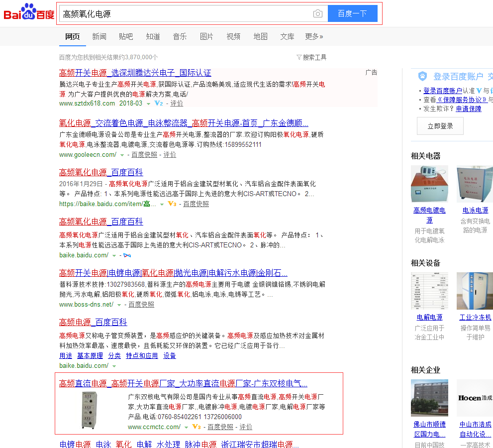Click the 特点和应用 sublink
Image resolution: width=493 pixels, height=448 pixels.
(x=142, y=355)
